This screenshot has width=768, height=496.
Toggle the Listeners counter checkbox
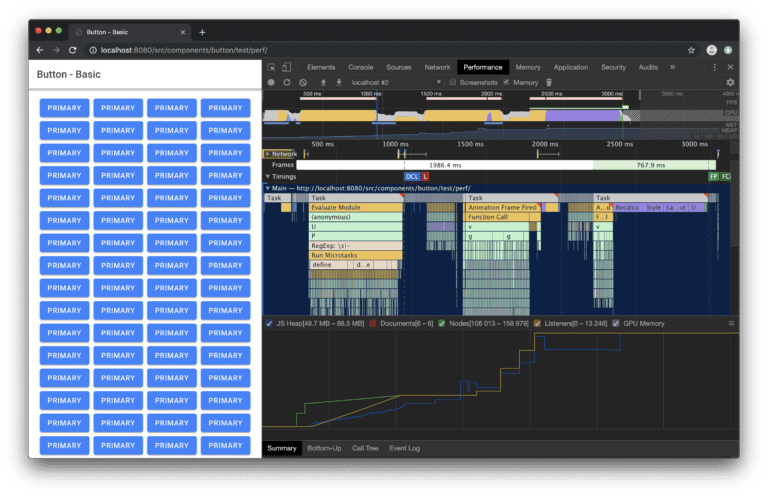pos(537,324)
